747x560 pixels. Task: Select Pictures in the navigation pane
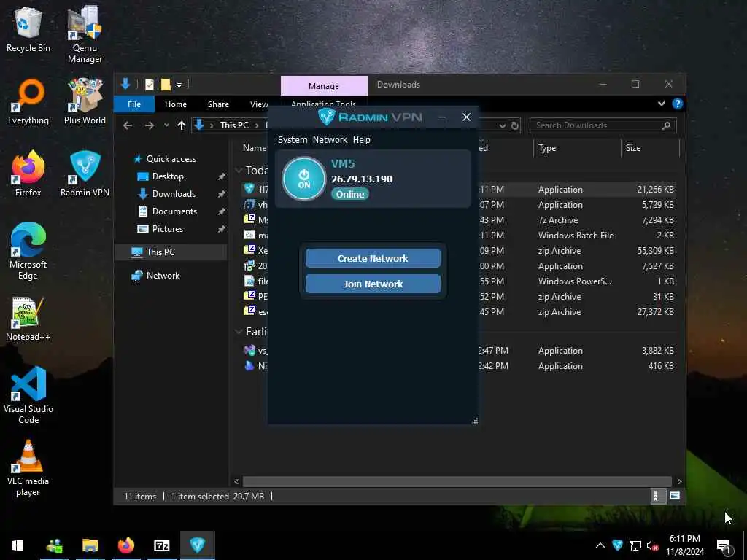pyautogui.click(x=167, y=228)
